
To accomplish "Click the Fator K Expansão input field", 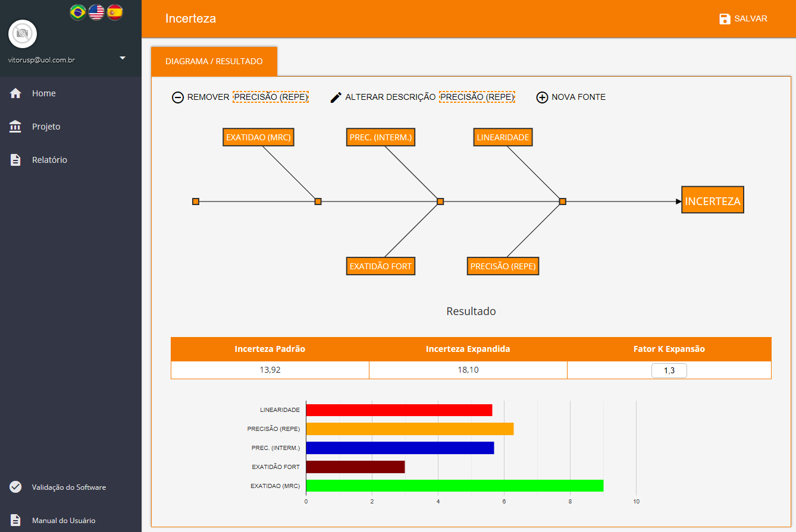I will point(669,371).
